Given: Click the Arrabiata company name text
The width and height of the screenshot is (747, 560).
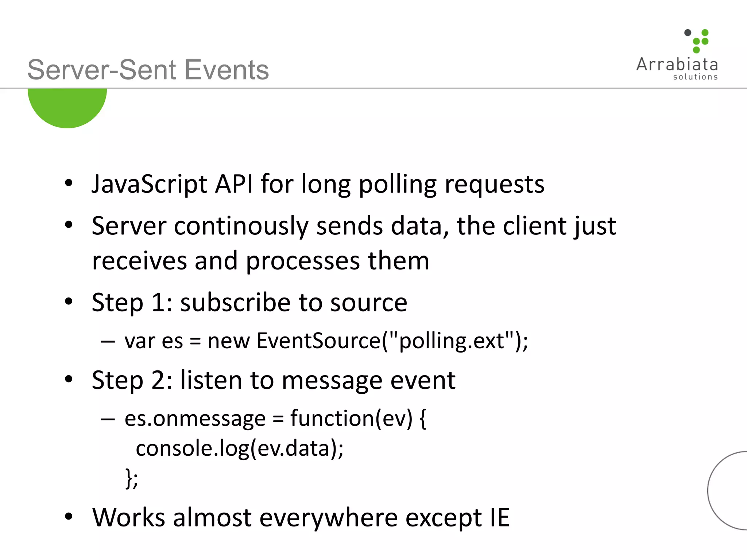Looking at the screenshot, I should click(x=677, y=65).
